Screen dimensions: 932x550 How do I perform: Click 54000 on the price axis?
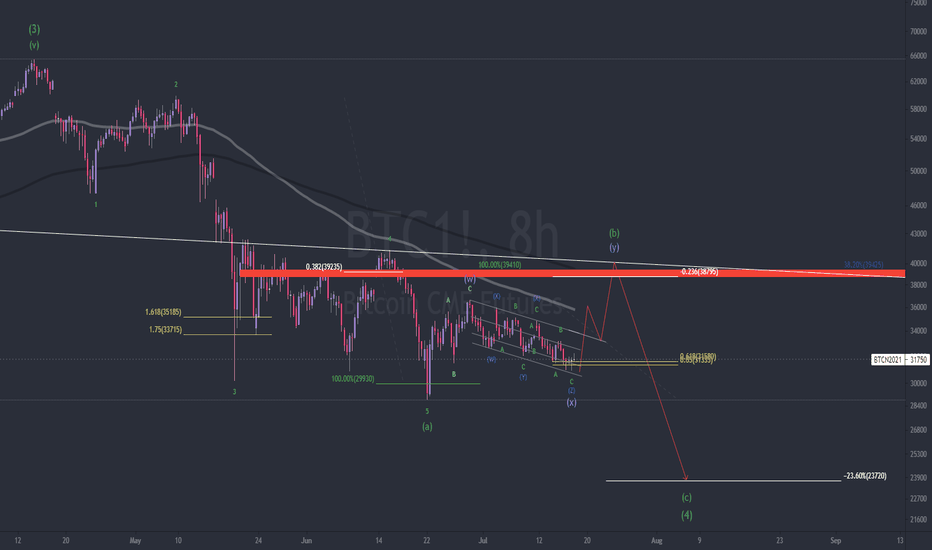pos(918,139)
